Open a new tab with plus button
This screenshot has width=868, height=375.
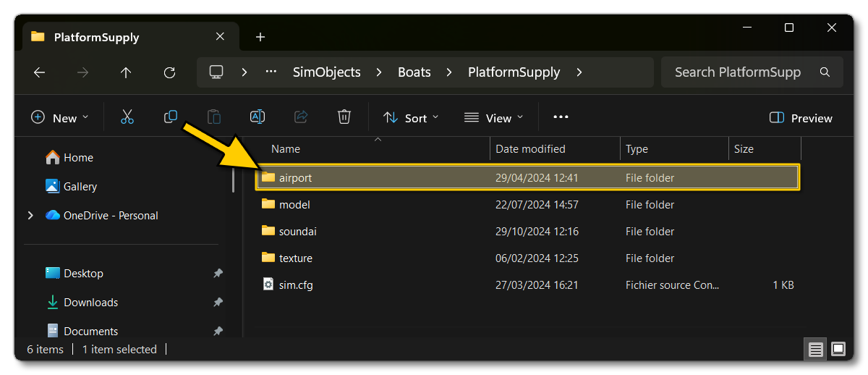[x=260, y=37]
